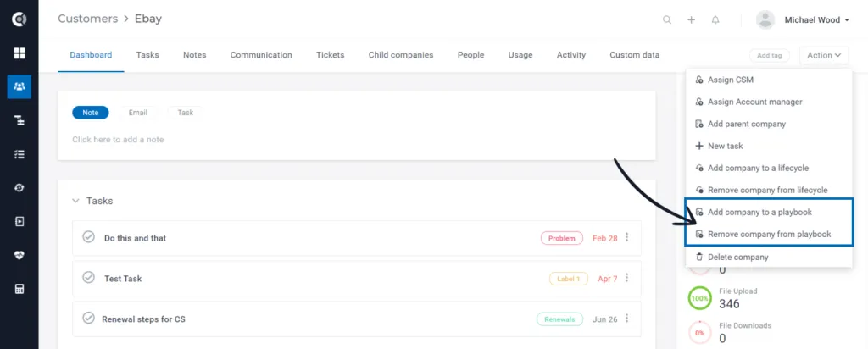This screenshot has width=868, height=349.
Task: Mark Do this and that task complete
Action: point(88,237)
